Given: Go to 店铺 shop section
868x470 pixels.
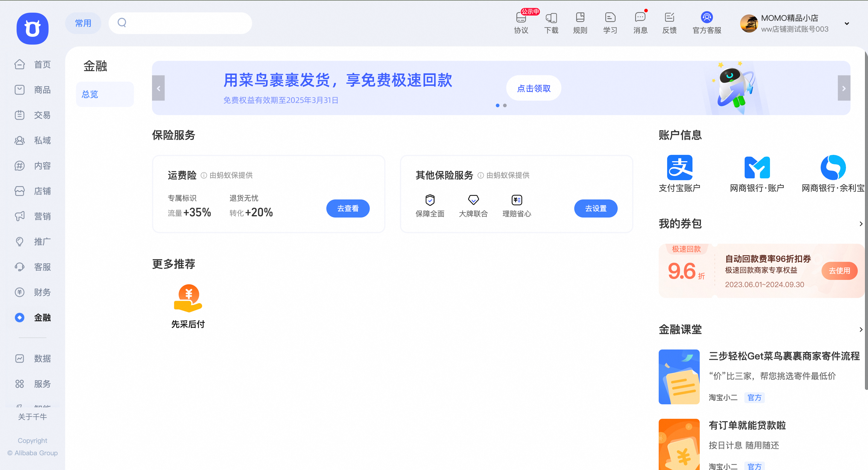Looking at the screenshot, I should (33, 191).
